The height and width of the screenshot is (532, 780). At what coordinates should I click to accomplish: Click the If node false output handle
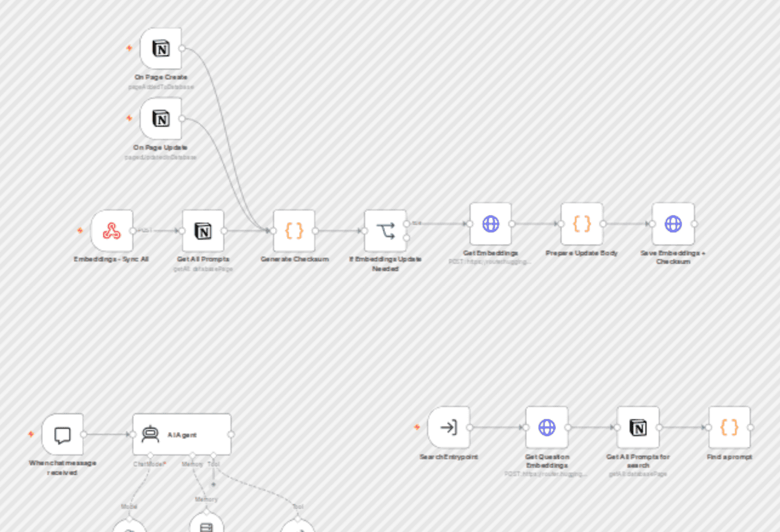406,238
